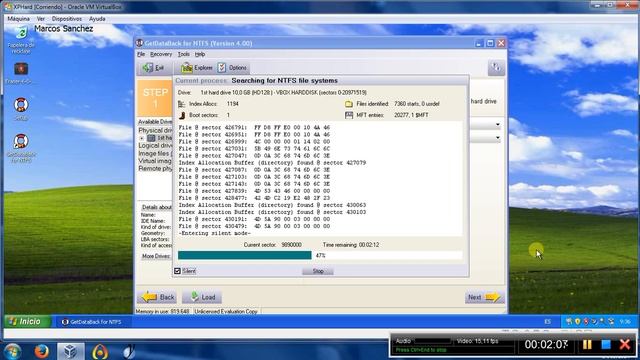
Task: Select Remote physical drives in the tree
Action: click(x=155, y=169)
